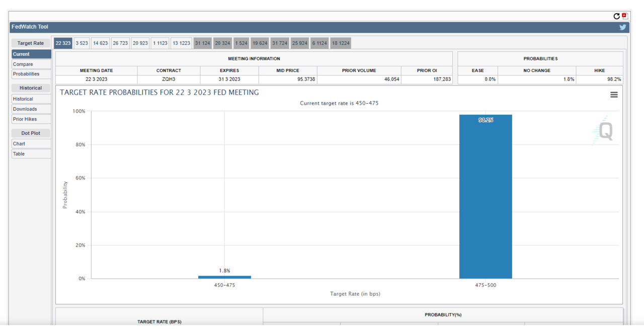This screenshot has height=329, width=644.
Task: Select the 18 1224 meeting tab
Action: point(341,43)
